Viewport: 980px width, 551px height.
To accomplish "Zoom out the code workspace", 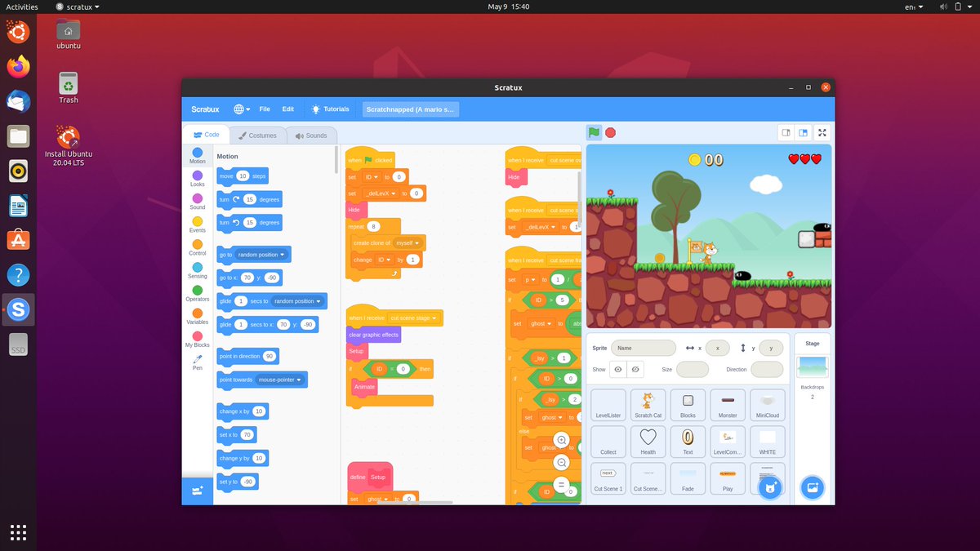I will pos(561,462).
